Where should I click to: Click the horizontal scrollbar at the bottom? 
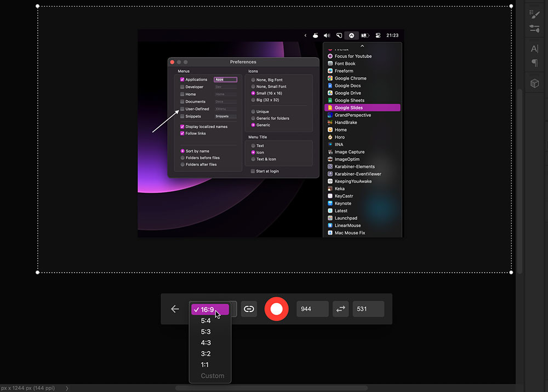[x=271, y=388]
